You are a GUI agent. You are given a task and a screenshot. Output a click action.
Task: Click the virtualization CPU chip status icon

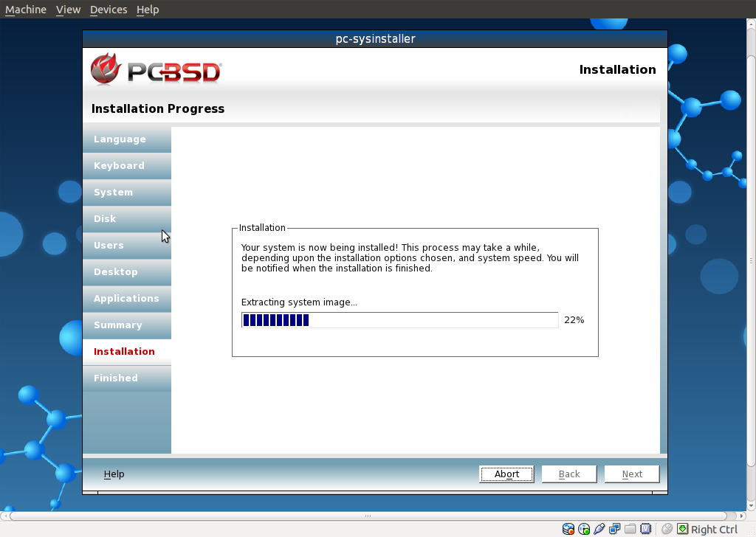645,530
